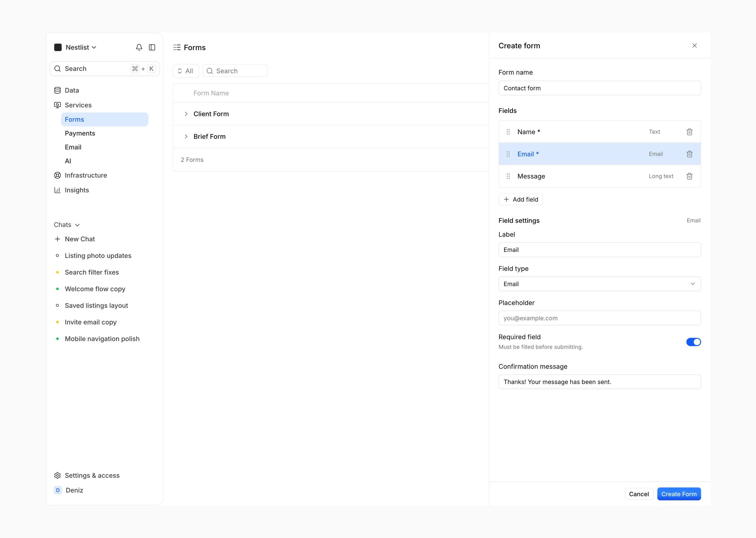Select the Message field row

pos(600,176)
